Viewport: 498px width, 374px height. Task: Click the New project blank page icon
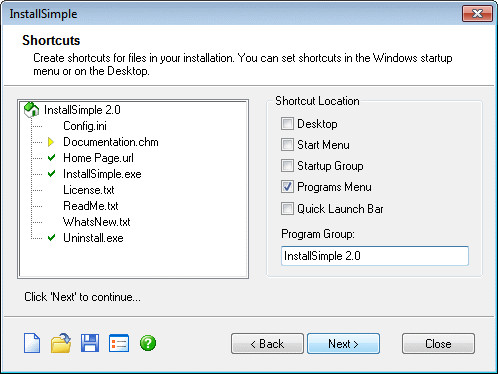click(32, 343)
